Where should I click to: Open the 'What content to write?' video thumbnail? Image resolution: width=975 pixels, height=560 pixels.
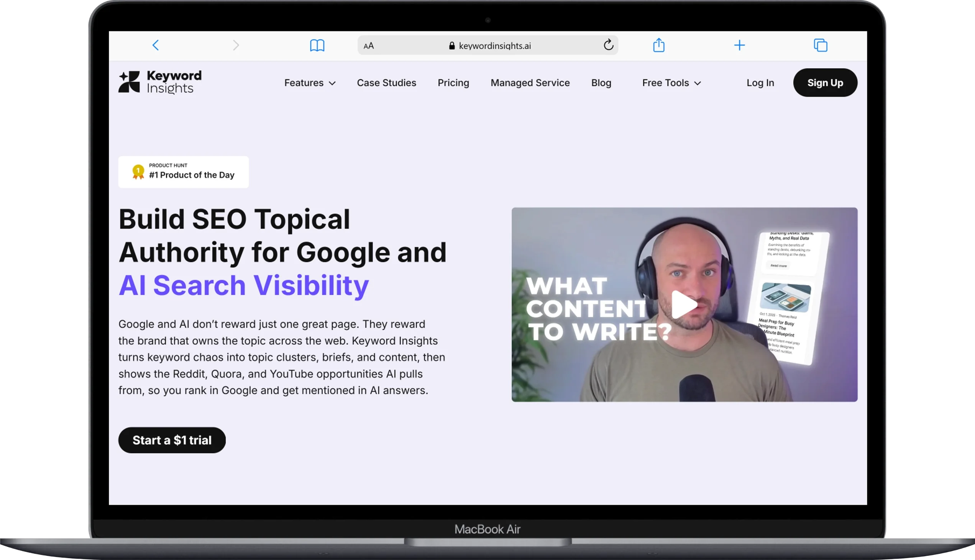click(x=684, y=305)
